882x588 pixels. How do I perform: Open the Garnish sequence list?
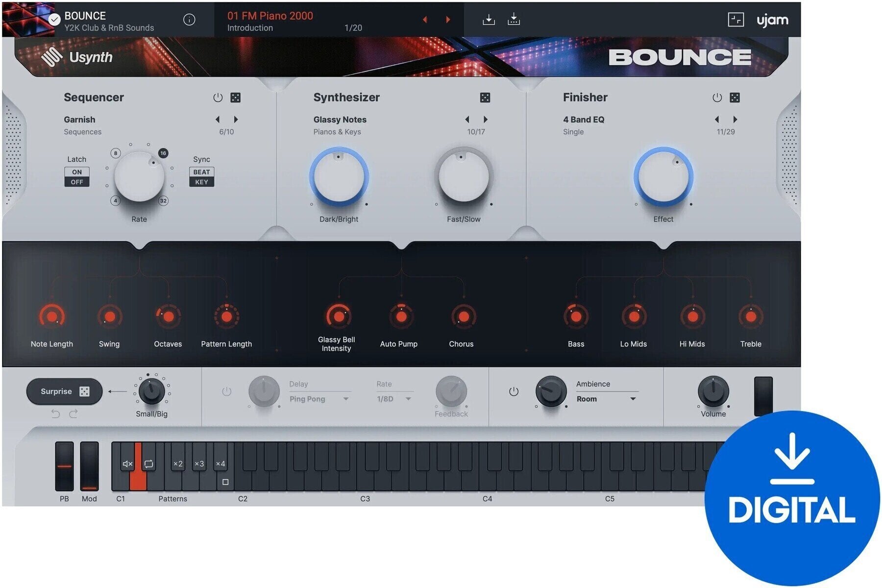(79, 120)
